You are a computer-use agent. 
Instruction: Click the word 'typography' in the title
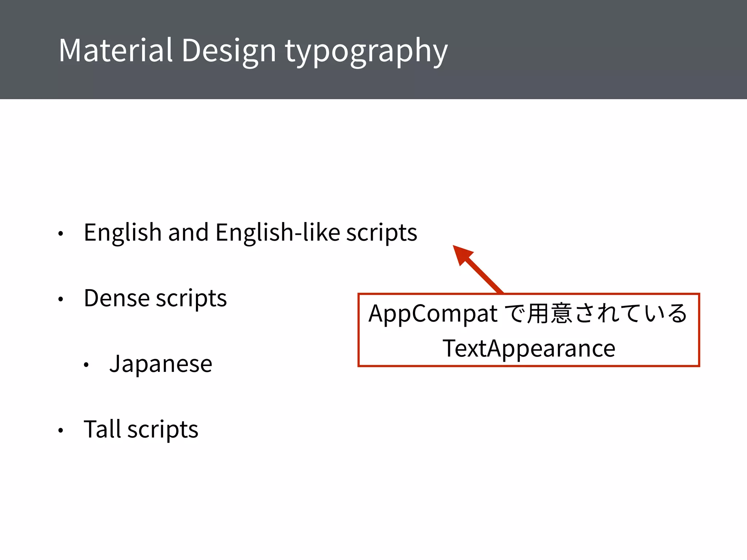(366, 51)
